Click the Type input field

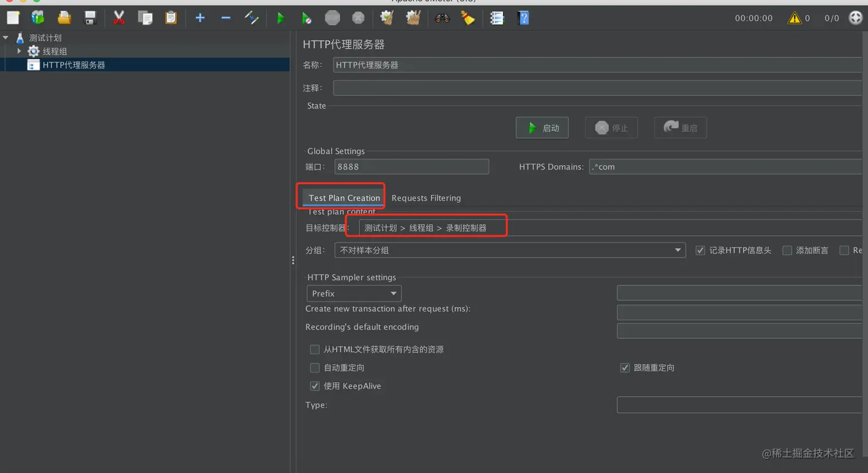click(x=739, y=405)
